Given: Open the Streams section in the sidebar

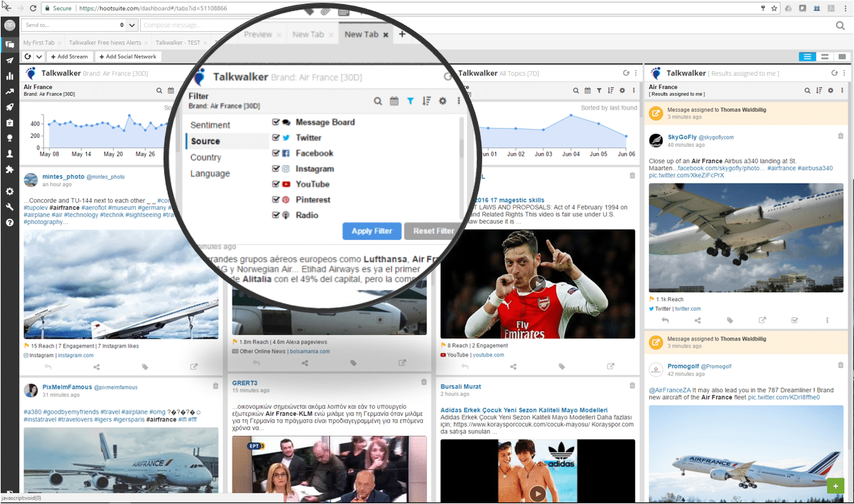Looking at the screenshot, I should [9, 44].
